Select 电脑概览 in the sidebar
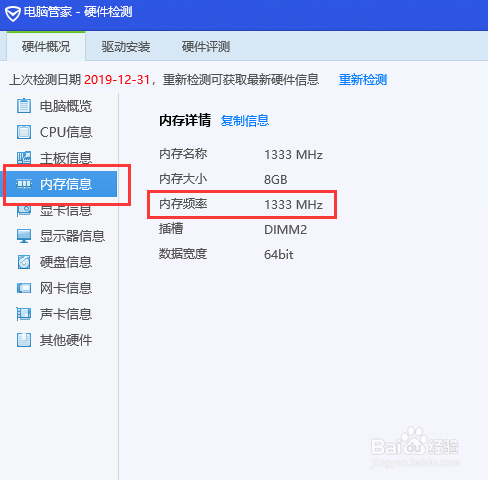This screenshot has width=488, height=480. click(59, 106)
